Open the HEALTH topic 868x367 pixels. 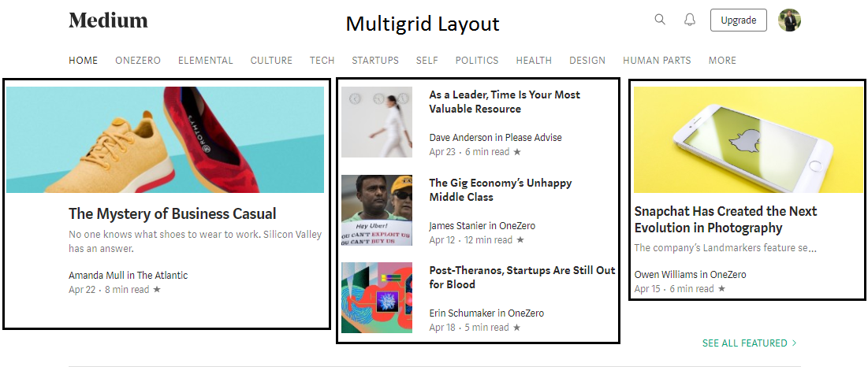point(534,60)
